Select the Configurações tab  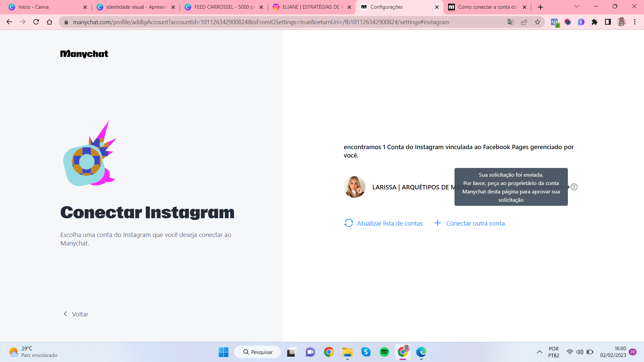[399, 7]
